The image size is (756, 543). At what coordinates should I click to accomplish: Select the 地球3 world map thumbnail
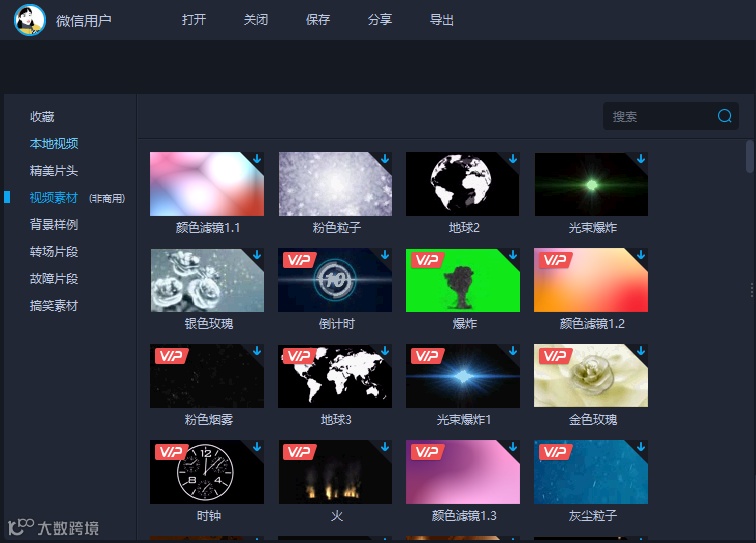click(x=335, y=376)
